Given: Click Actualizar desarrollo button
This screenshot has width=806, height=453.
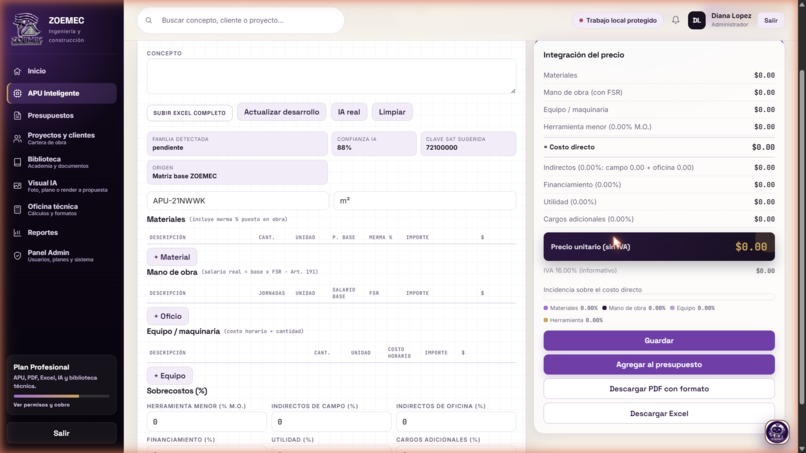Looking at the screenshot, I should (x=281, y=112).
